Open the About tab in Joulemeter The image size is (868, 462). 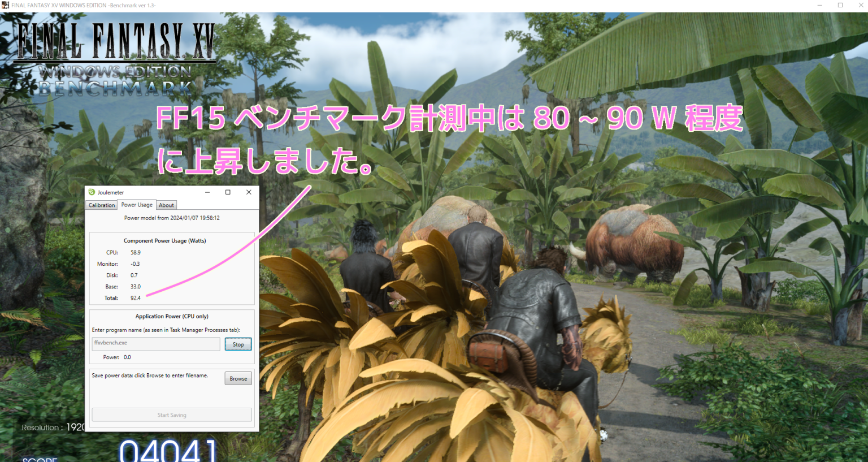click(x=166, y=205)
